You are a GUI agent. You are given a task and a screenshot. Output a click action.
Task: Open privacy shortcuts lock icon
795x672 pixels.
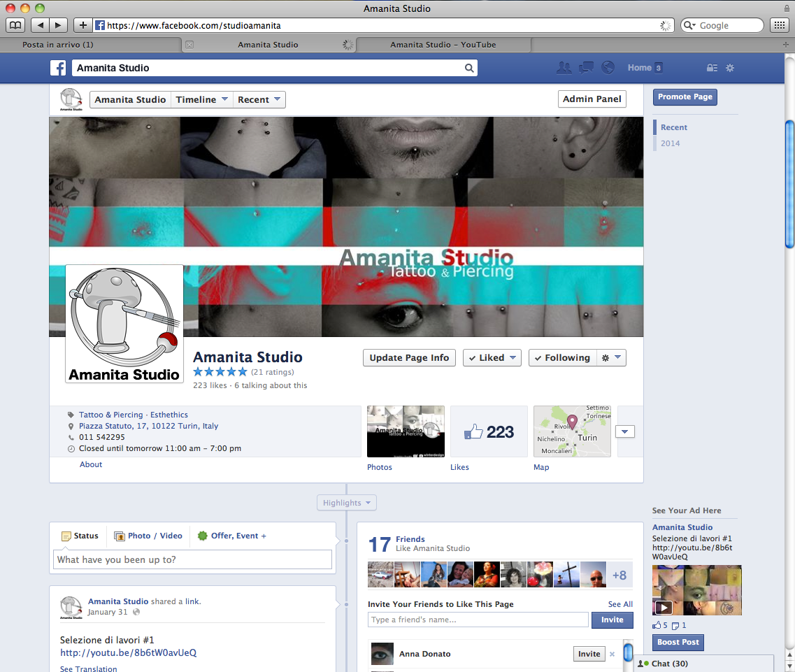coord(712,67)
